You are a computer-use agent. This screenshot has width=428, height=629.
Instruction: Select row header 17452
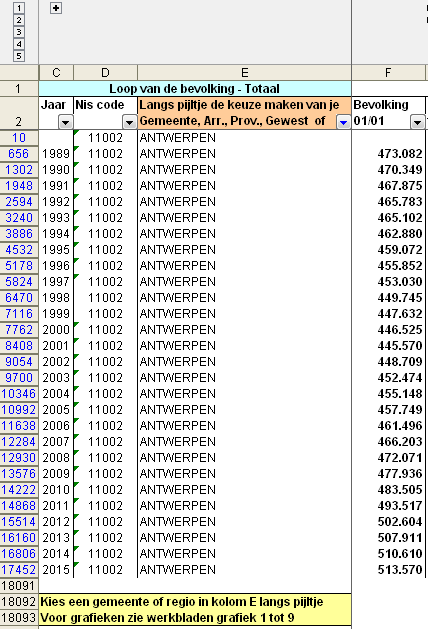(19, 570)
